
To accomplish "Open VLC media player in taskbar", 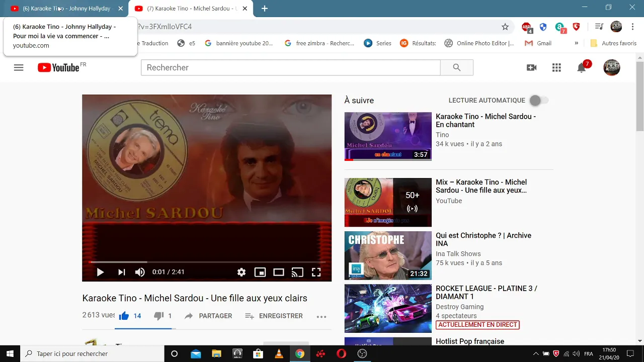I will [279, 354].
